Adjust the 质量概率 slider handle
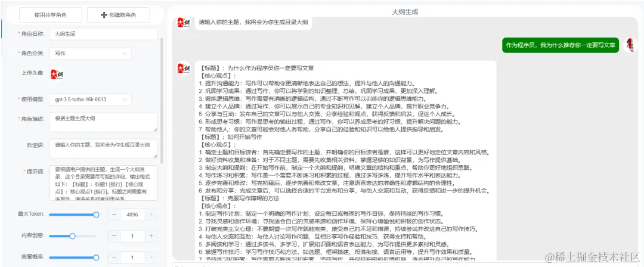Screen dimensions: 644x267 (96, 257)
